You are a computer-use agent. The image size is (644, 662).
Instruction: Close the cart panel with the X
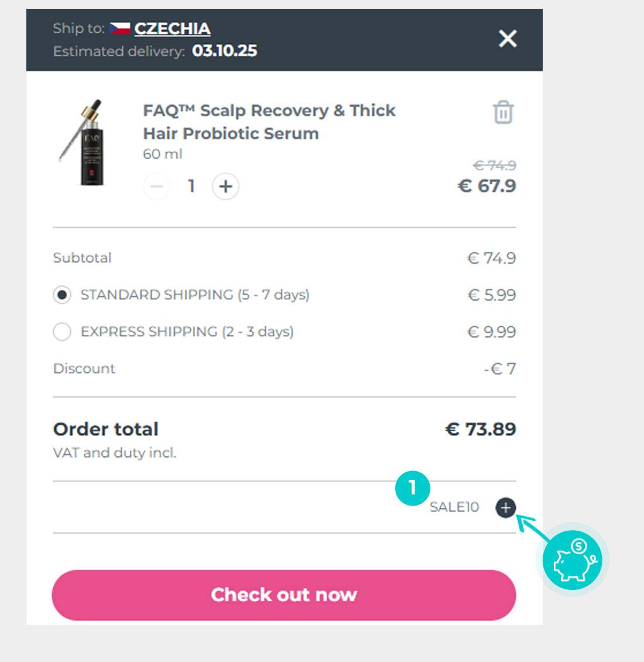pyautogui.click(x=508, y=39)
